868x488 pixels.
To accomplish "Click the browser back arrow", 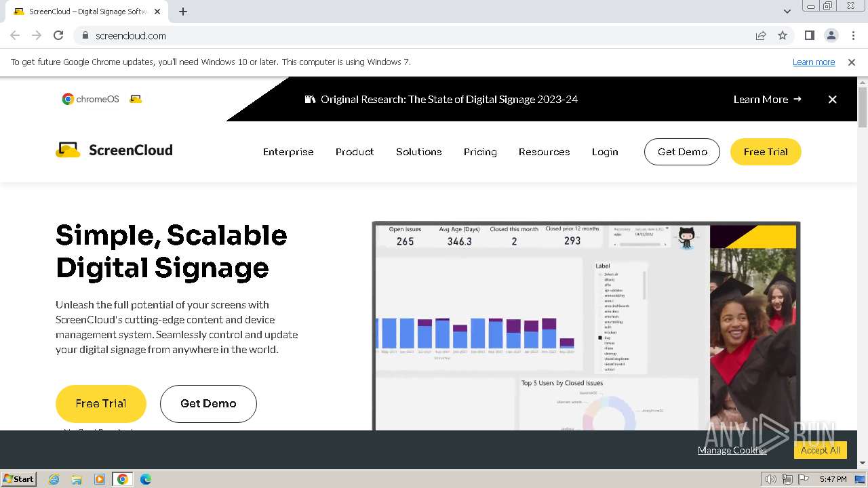I will click(15, 35).
